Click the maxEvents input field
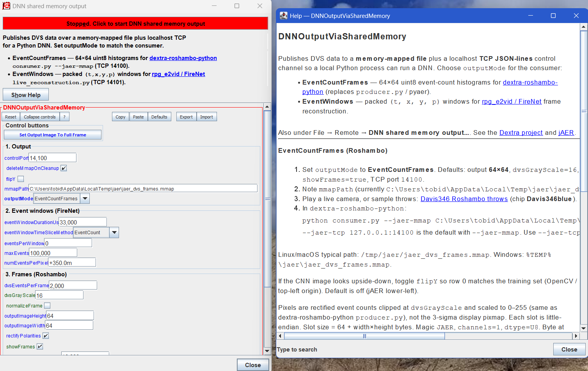Image resolution: width=588 pixels, height=371 pixels. 53,253
